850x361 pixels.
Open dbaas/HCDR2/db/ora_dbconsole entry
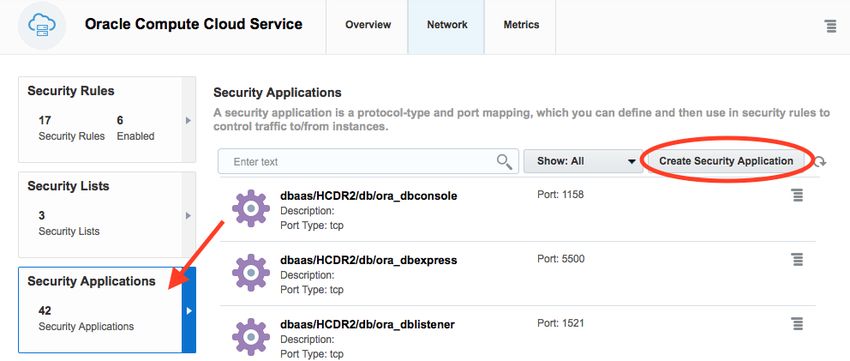369,196
